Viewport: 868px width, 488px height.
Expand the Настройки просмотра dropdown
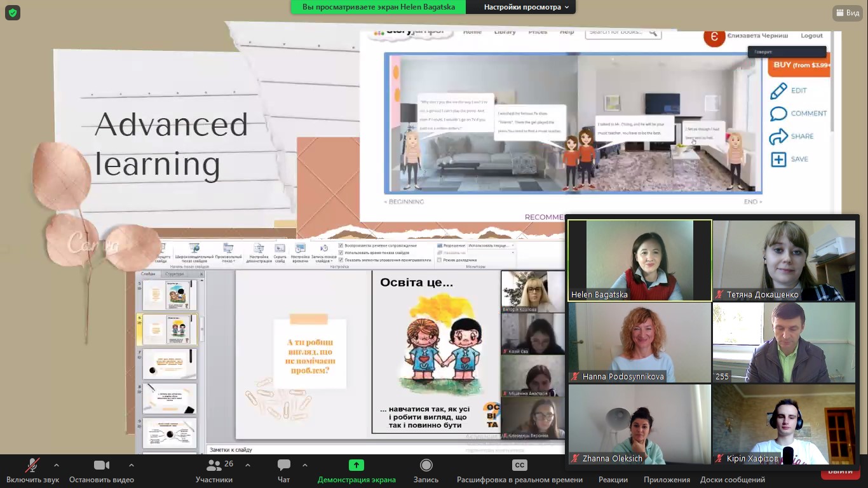pos(529,7)
